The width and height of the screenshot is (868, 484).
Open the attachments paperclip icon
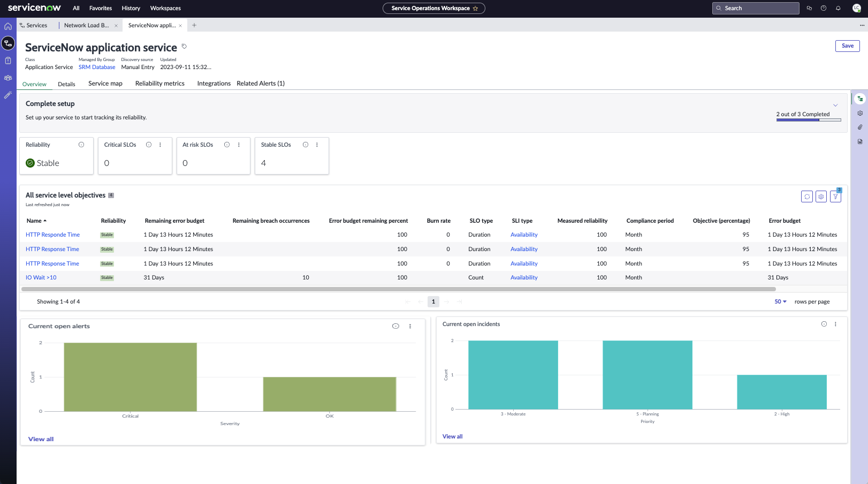click(x=860, y=127)
